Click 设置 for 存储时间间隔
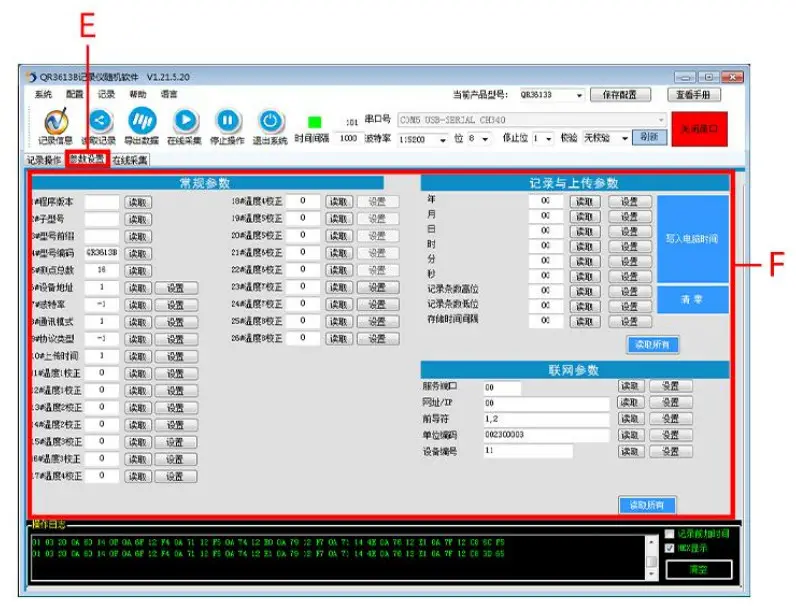Viewport: 796px width, 606px height. click(x=629, y=322)
